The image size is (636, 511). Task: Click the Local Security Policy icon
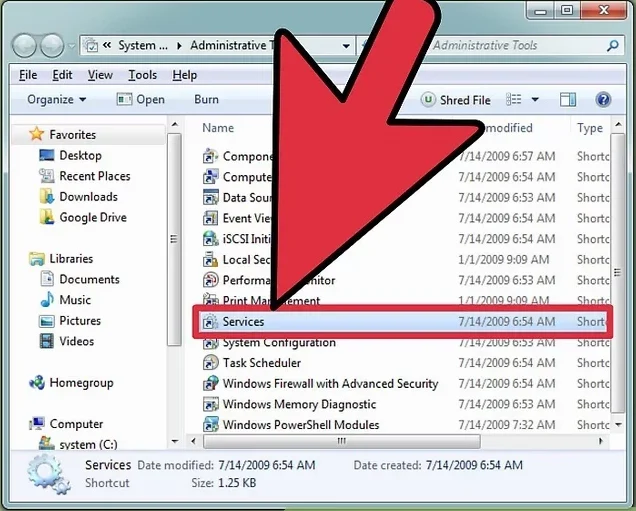click(211, 260)
